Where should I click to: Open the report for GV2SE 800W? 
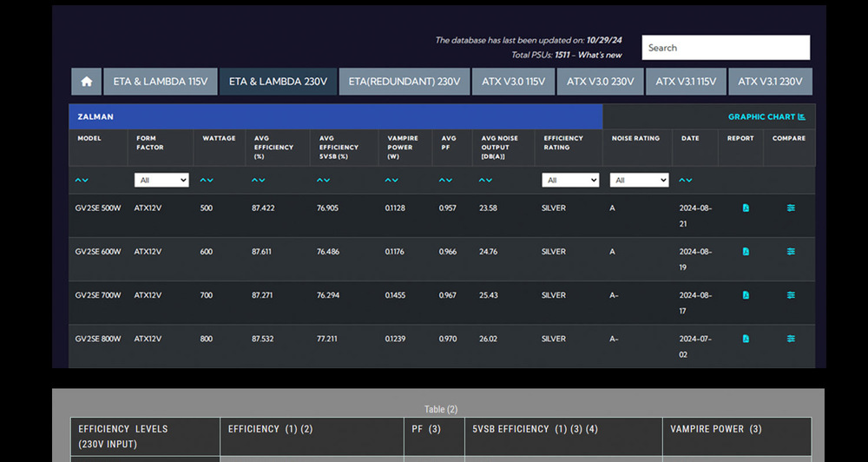coord(746,339)
